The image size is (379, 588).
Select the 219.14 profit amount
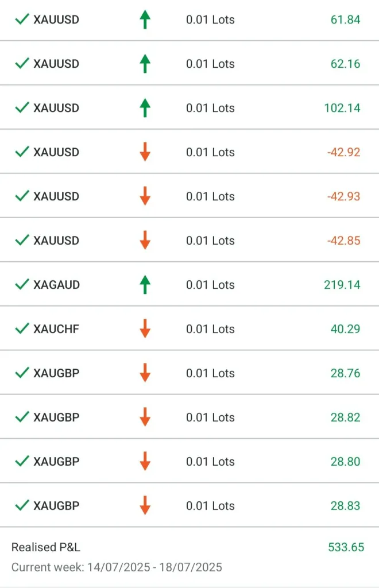342,285
